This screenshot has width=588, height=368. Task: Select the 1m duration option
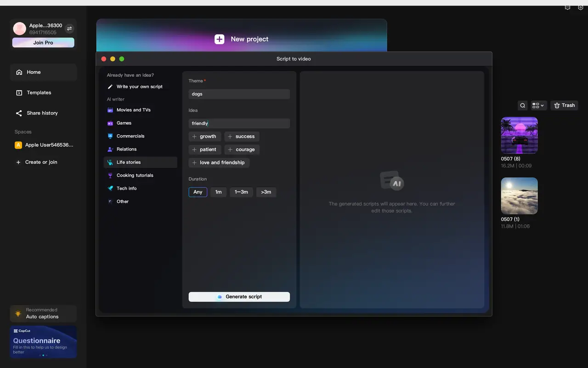[x=219, y=192]
